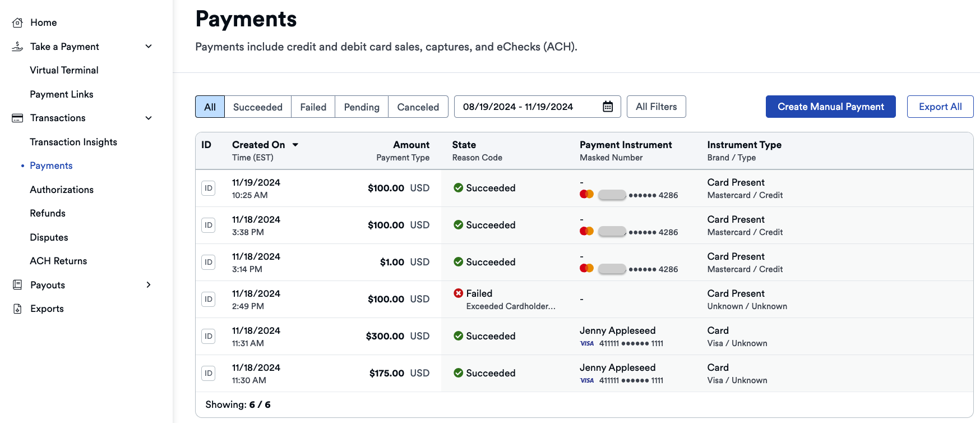Click ID badge of the failed payment
The width and height of the screenshot is (980, 423).
[x=208, y=299]
